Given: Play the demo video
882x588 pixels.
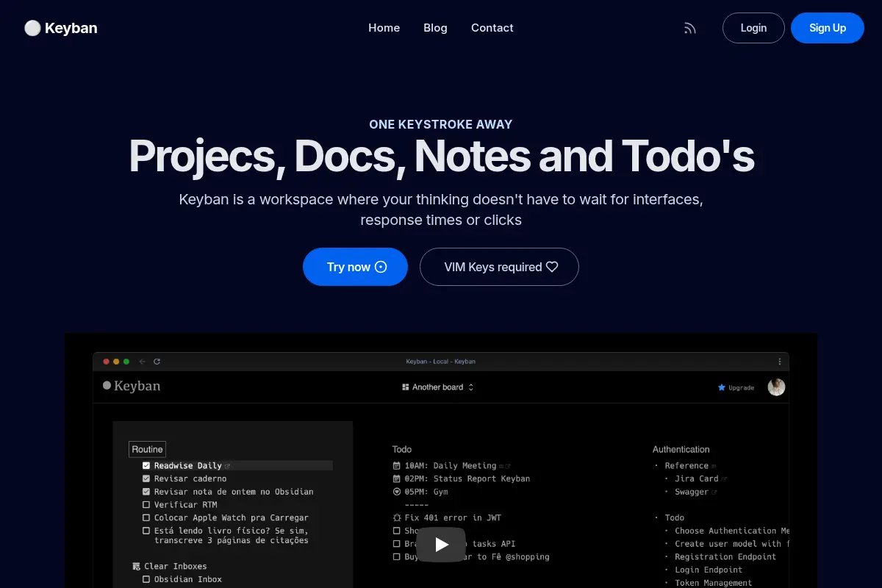Looking at the screenshot, I should 441,545.
